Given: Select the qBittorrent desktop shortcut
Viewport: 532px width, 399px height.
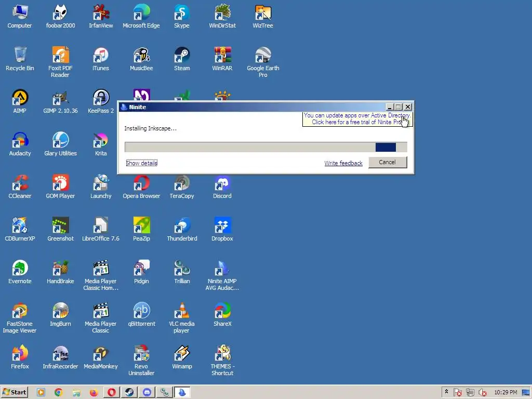Looking at the screenshot, I should point(141,314).
